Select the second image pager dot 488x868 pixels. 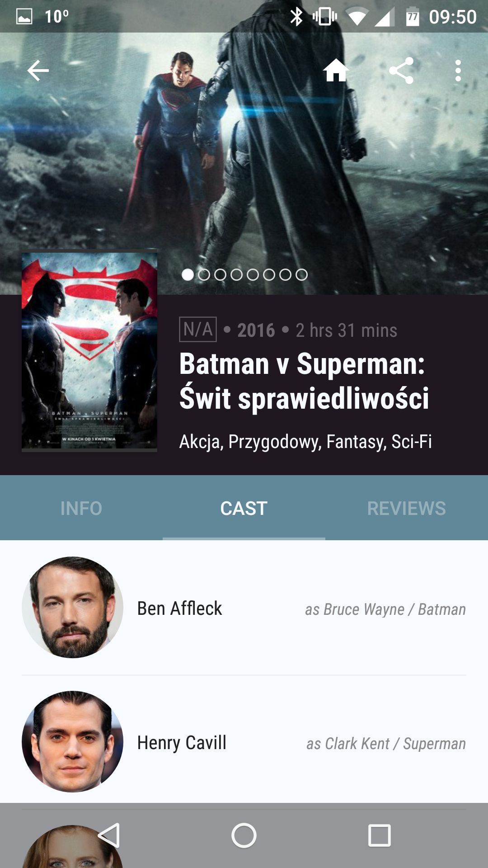[204, 274]
